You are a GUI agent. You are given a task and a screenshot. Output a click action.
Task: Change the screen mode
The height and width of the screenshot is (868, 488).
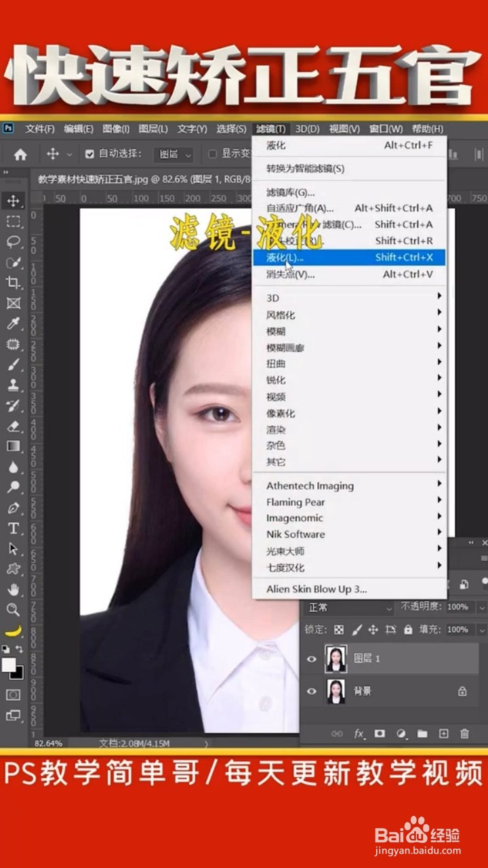tap(14, 715)
